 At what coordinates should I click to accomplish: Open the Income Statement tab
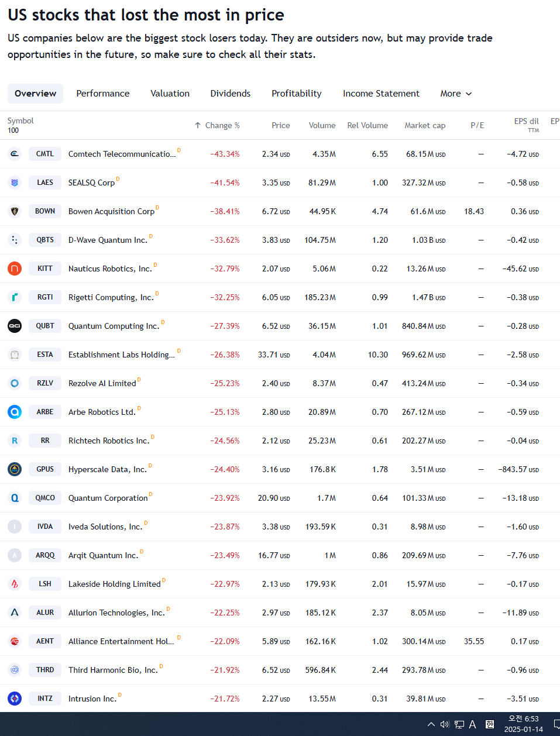[x=381, y=94]
